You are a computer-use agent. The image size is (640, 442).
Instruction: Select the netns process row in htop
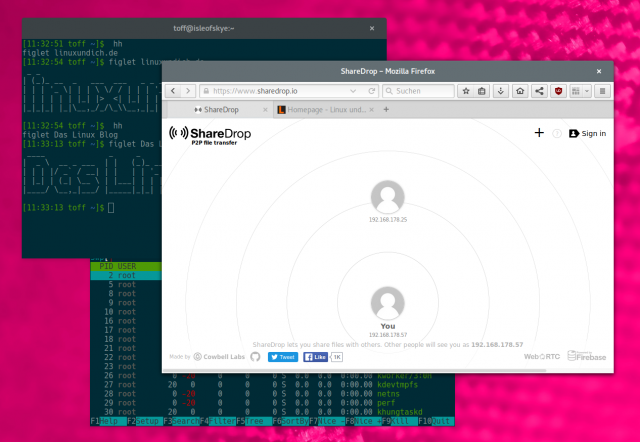(272, 393)
